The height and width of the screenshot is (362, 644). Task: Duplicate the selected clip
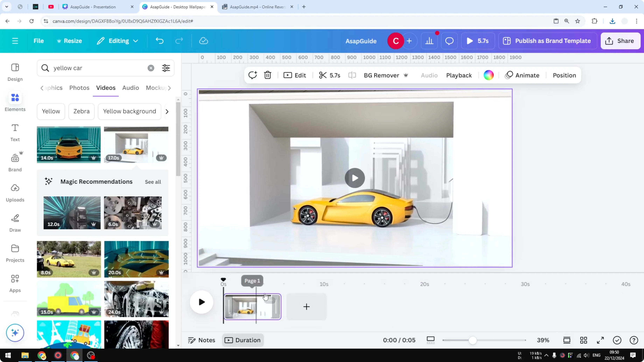click(x=252, y=75)
